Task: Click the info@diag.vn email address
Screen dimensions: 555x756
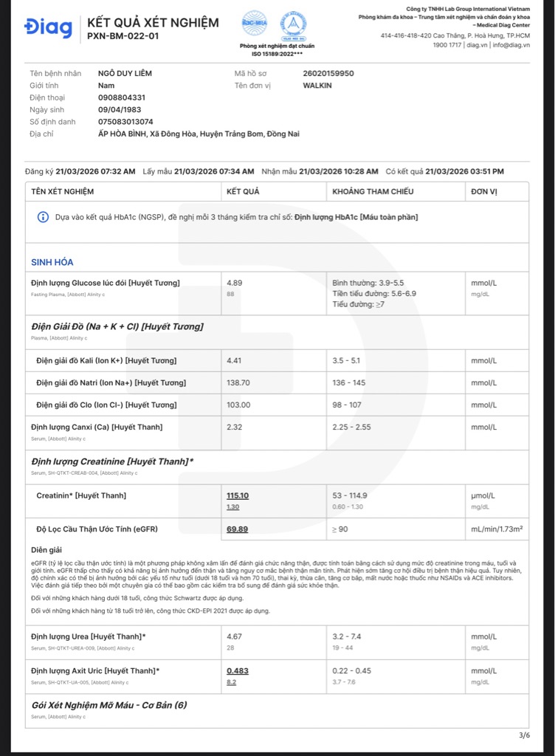Action: 511,45
